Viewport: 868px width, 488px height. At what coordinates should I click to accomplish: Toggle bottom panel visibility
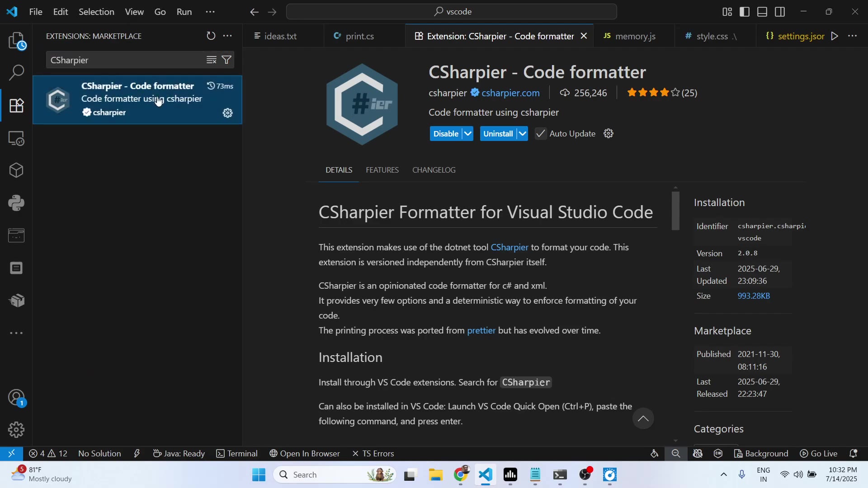[x=763, y=12]
